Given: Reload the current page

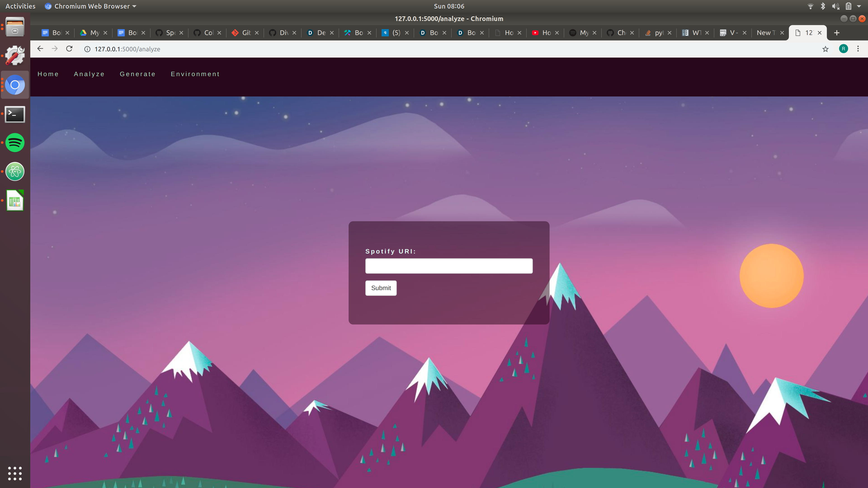Looking at the screenshot, I should pos(69,49).
